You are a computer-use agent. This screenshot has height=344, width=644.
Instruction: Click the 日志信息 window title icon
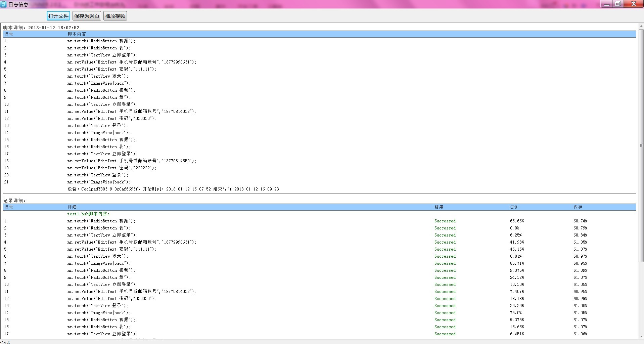coord(4,4)
